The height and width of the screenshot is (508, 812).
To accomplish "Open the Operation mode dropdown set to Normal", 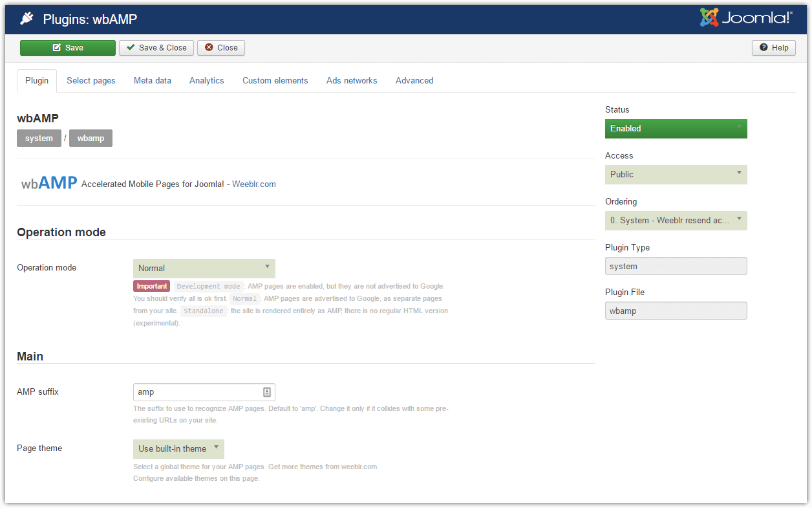I will click(204, 269).
